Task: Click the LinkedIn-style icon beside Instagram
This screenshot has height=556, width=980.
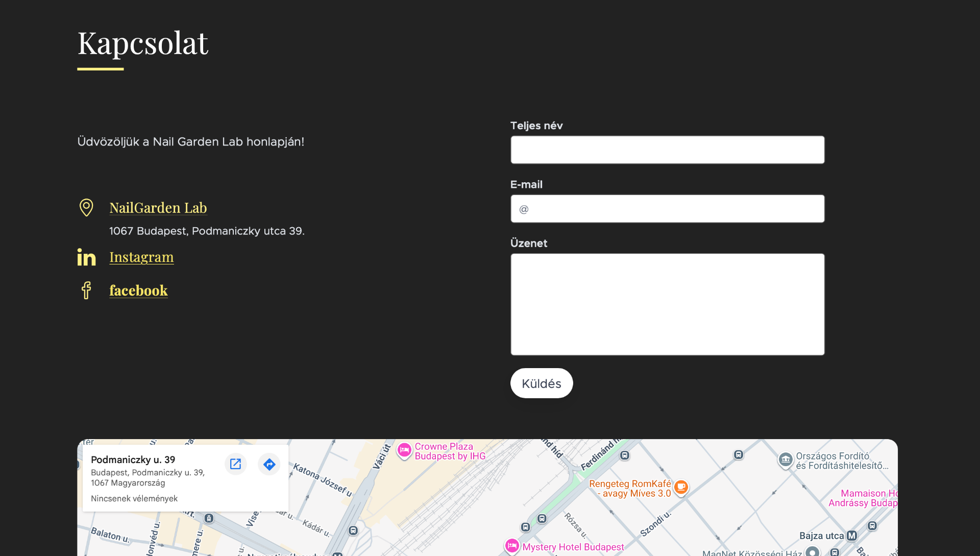Action: [86, 257]
